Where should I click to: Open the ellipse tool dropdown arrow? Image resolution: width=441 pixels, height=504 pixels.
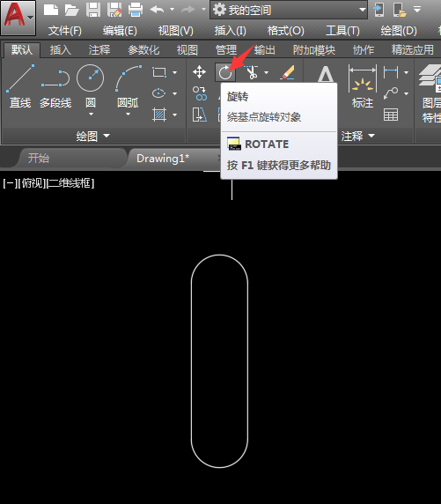point(175,94)
